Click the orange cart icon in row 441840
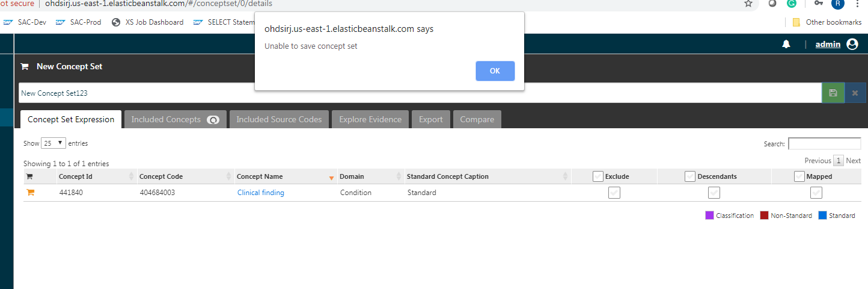This screenshot has width=868, height=289. (x=30, y=193)
